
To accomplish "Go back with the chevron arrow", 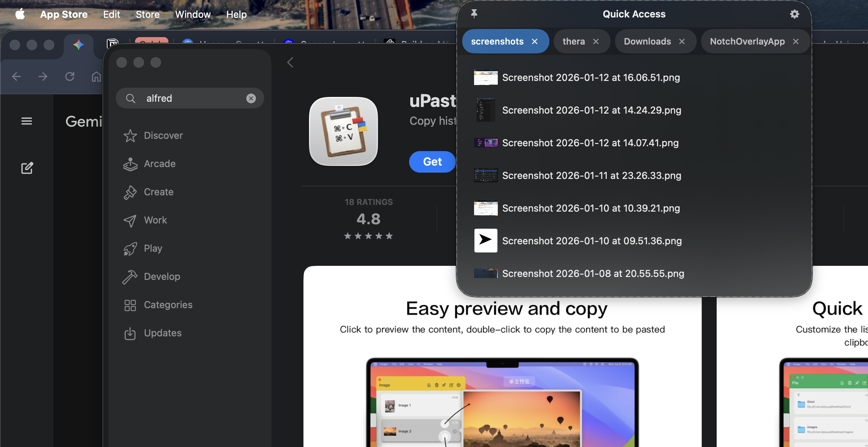I will coord(290,62).
